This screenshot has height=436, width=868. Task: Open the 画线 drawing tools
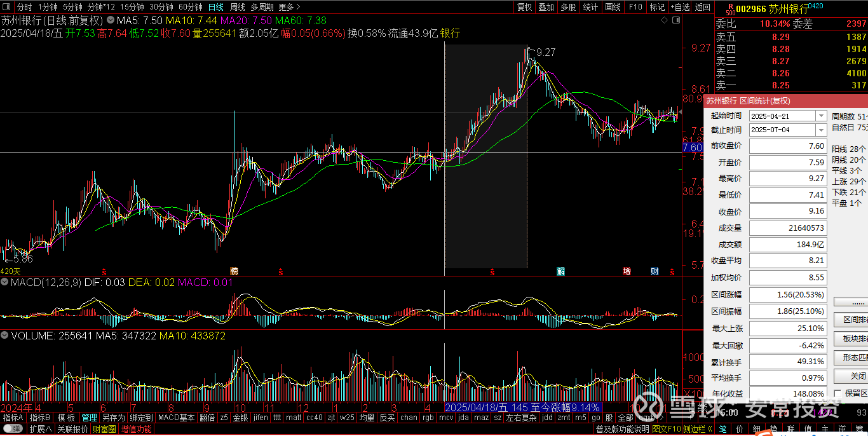point(613,7)
